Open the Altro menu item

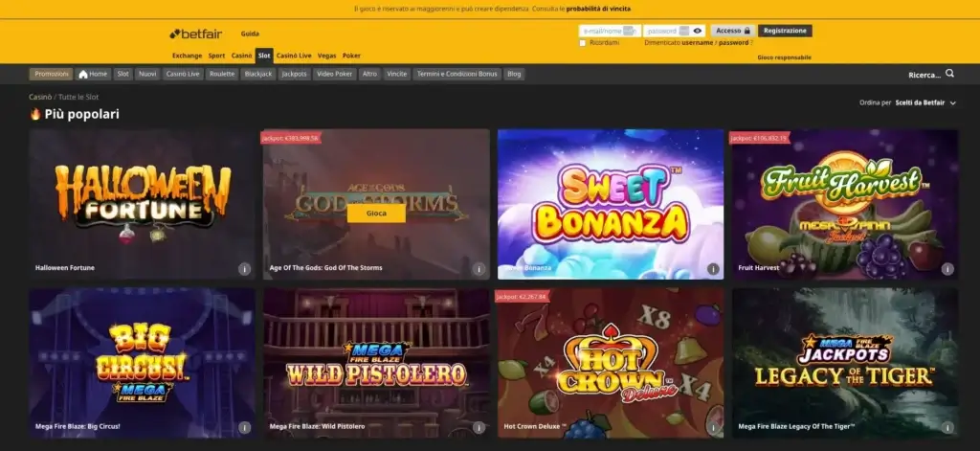coord(370,74)
